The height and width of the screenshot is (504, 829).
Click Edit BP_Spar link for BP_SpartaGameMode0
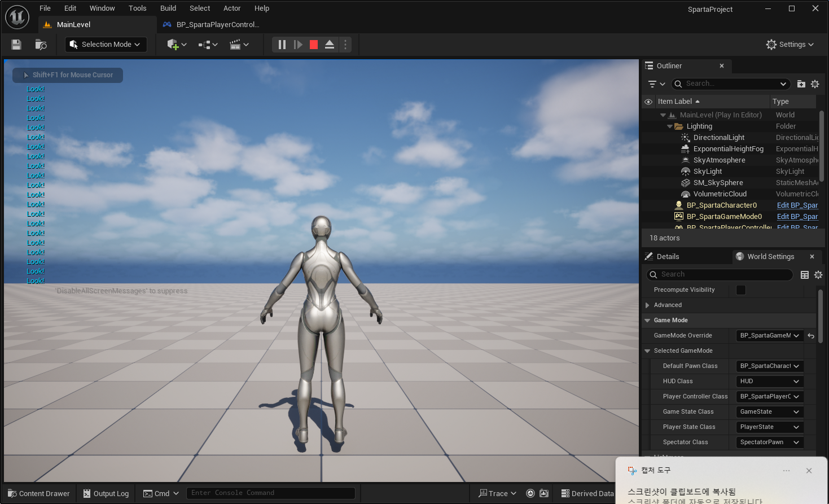coord(797,217)
